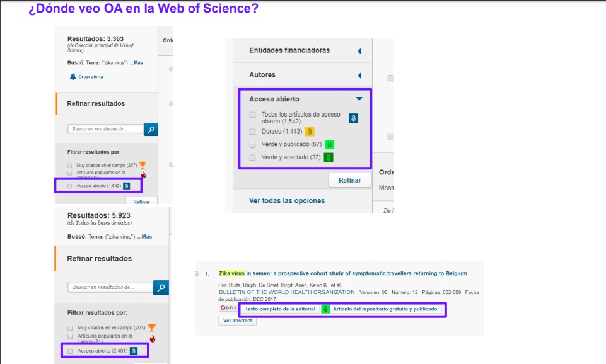
Task: Select the checkbox for result number 1
Action: coord(196,274)
